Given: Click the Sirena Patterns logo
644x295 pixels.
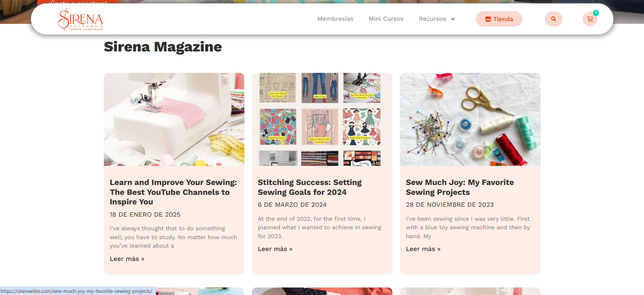Looking at the screenshot, I should click(x=81, y=19).
